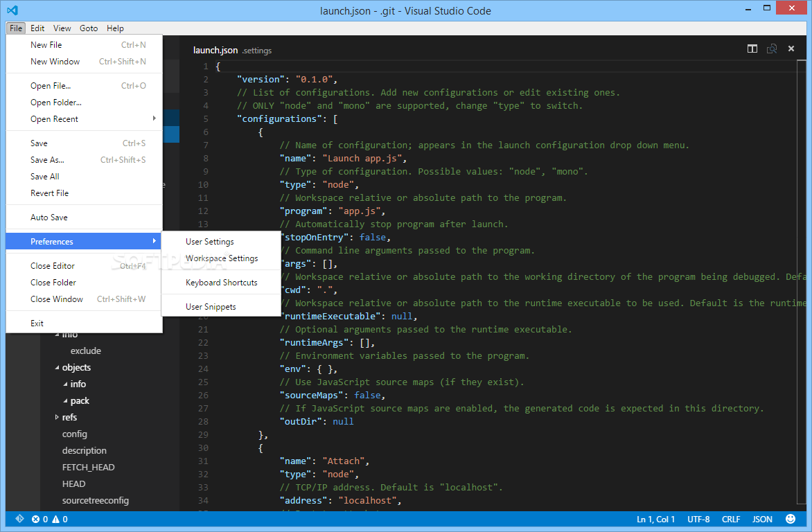This screenshot has height=532, width=812.
Task: Choose Revert File menu entry
Action: coord(85,193)
